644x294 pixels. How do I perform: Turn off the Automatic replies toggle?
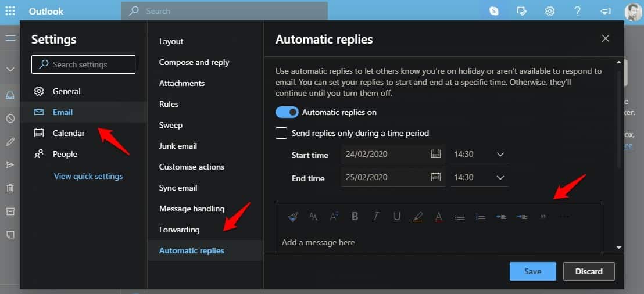[287, 112]
